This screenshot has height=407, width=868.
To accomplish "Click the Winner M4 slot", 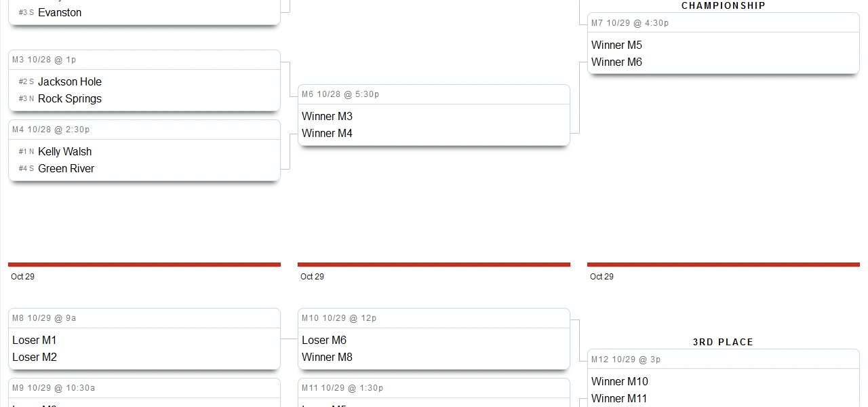I will (327, 133).
